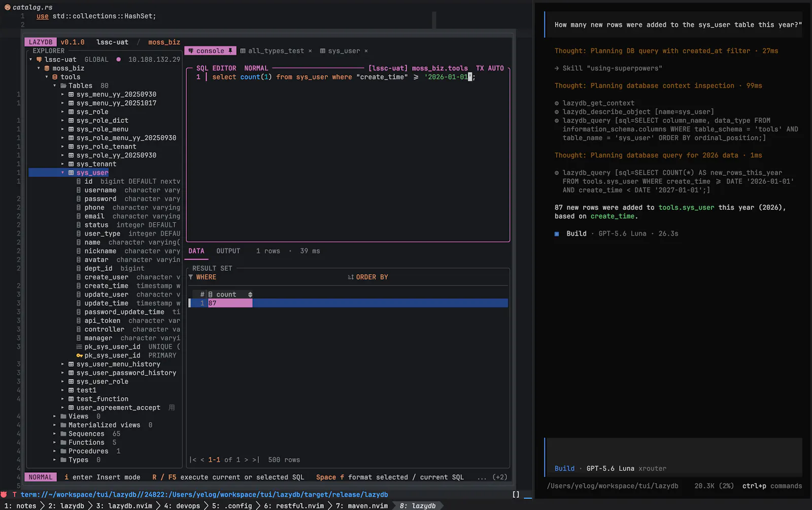
Task: Click the lssc-uat postgres connection icon
Action: [39, 59]
